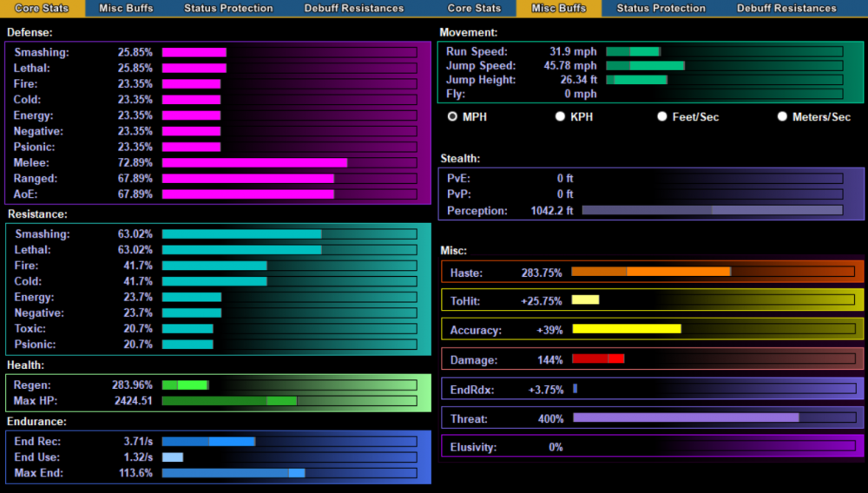The height and width of the screenshot is (493, 868).
Task: Click the purple Threat bar
Action: click(712, 418)
